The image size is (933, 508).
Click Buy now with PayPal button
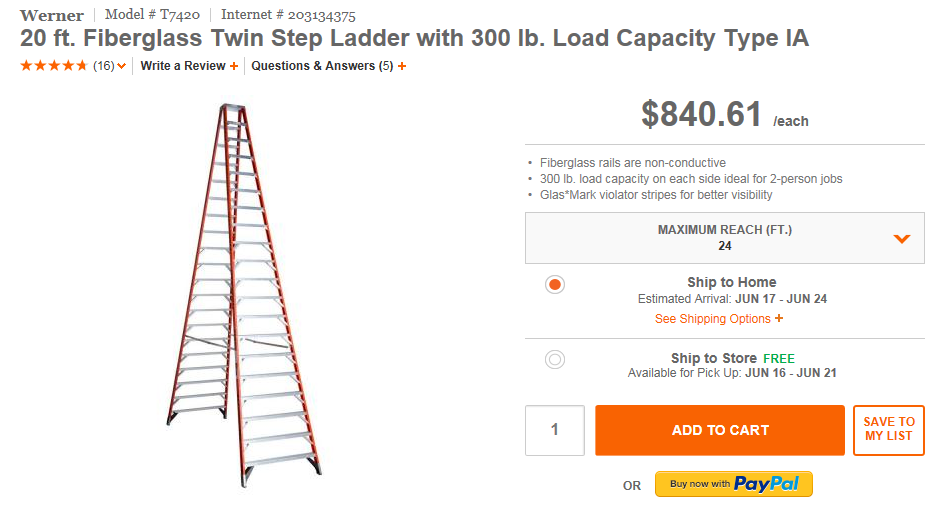pyautogui.click(x=733, y=484)
